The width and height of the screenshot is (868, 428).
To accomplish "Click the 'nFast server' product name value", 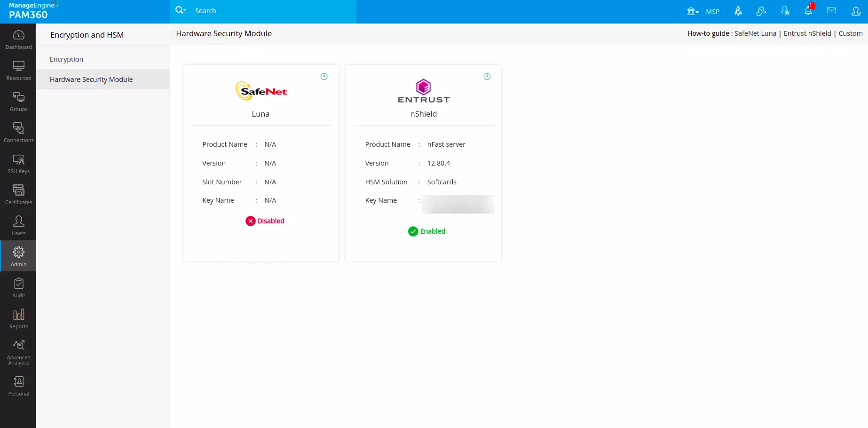I will pos(446,144).
